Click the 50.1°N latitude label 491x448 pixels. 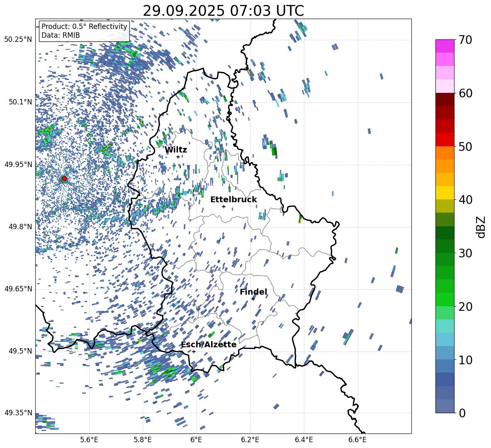click(20, 102)
